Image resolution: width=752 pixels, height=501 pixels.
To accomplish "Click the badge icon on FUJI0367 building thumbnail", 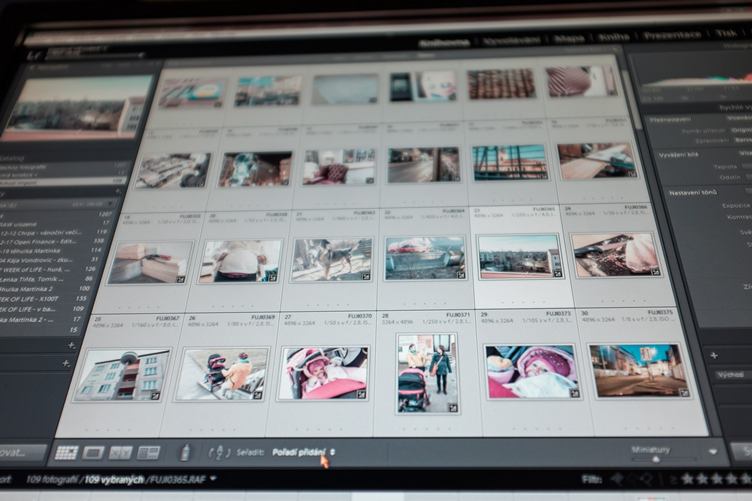I will pyautogui.click(x=155, y=395).
